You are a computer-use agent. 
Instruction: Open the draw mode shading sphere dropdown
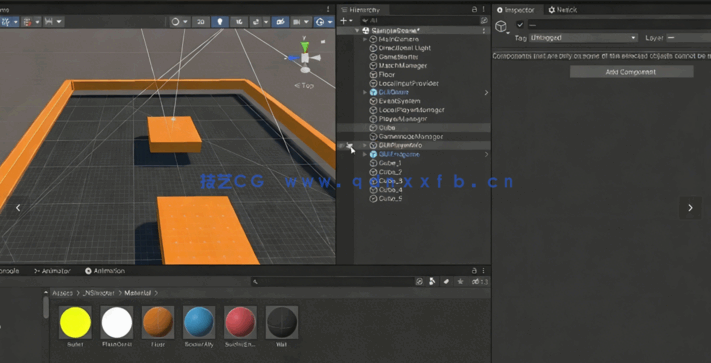click(x=179, y=22)
